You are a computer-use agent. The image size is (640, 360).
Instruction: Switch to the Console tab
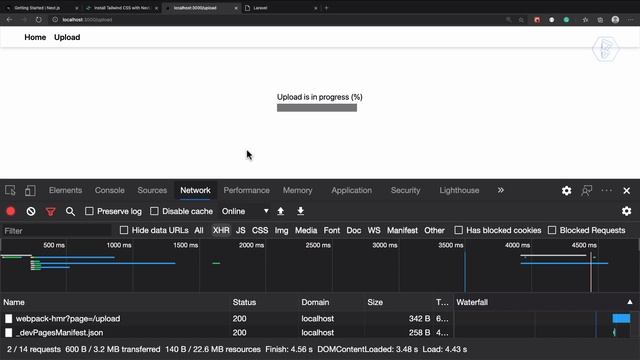109,190
